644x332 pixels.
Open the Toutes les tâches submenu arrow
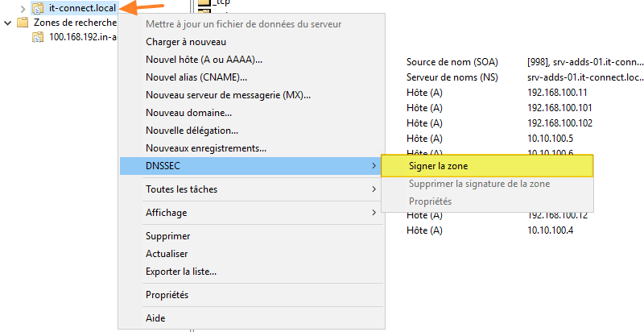[x=374, y=189]
